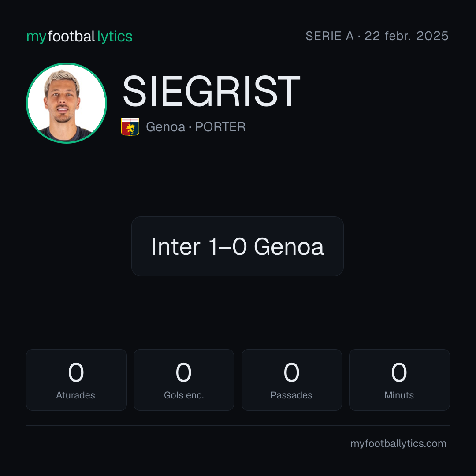Select the Minuts stat card
Image resolution: width=476 pixels, height=476 pixels.
(399, 380)
